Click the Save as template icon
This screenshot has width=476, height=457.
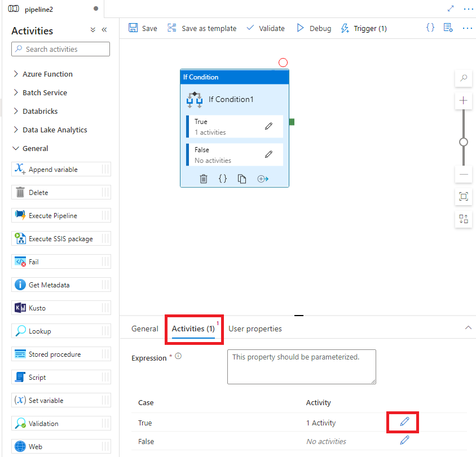(172, 28)
